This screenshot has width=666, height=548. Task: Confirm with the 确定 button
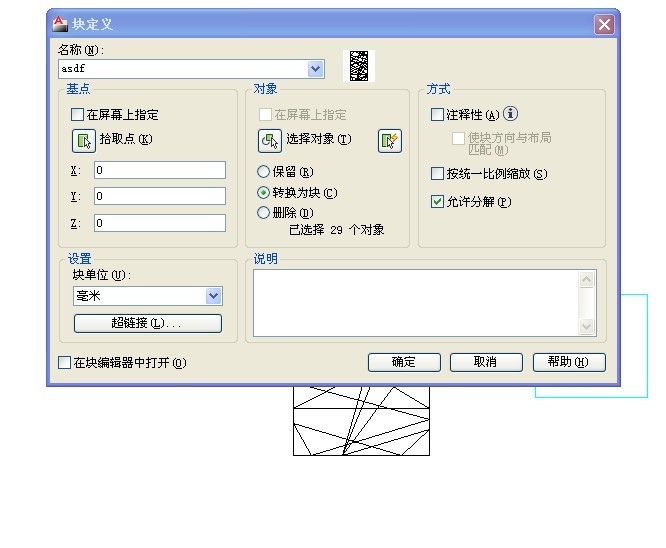404,362
